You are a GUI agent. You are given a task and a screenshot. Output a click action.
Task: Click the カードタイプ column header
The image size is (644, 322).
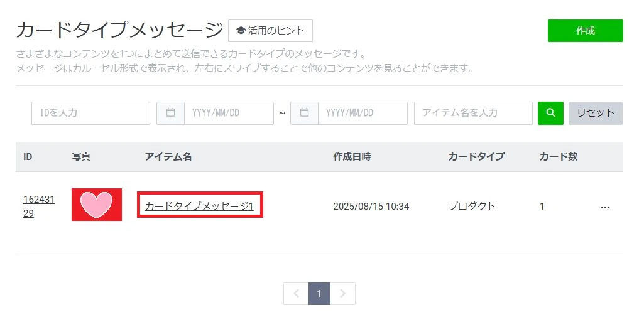coord(476,156)
